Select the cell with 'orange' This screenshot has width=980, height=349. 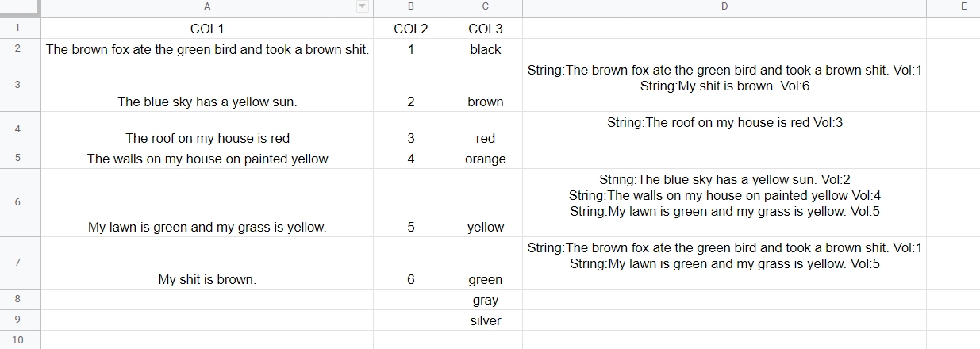click(485, 159)
